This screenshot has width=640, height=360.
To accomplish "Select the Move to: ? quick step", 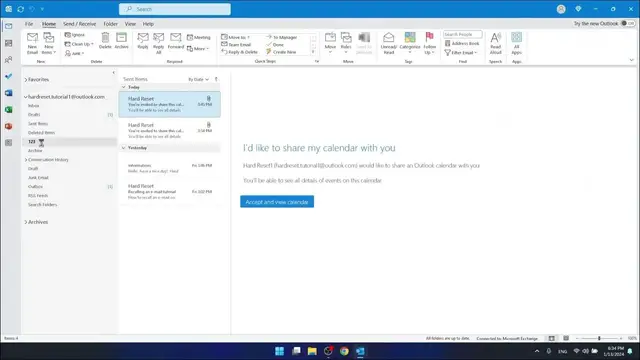I will pyautogui.click(x=236, y=37).
